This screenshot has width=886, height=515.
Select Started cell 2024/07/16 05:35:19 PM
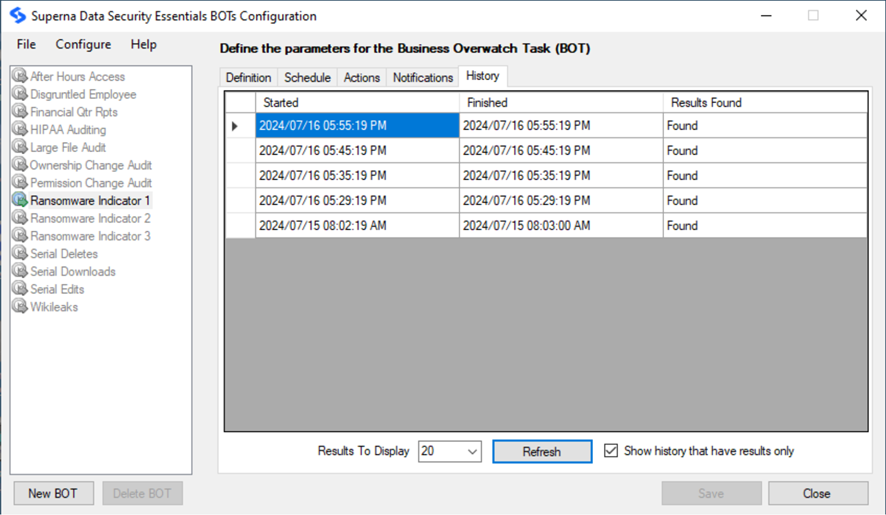(357, 175)
